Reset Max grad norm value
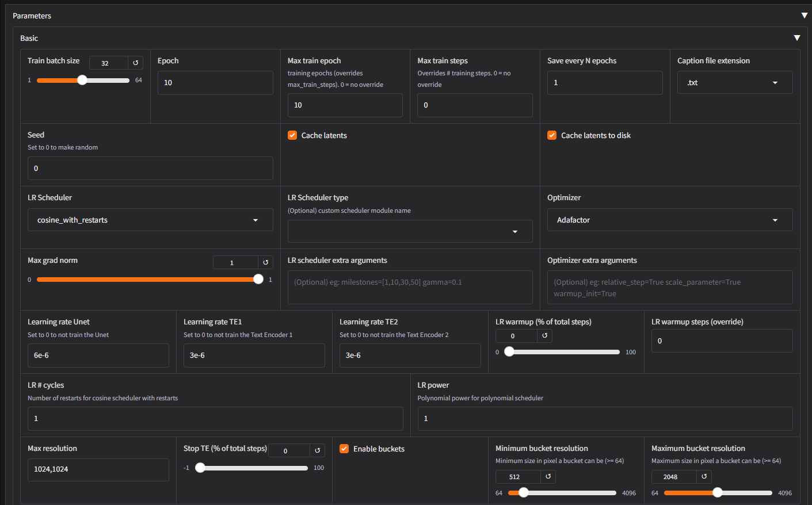 tap(265, 262)
